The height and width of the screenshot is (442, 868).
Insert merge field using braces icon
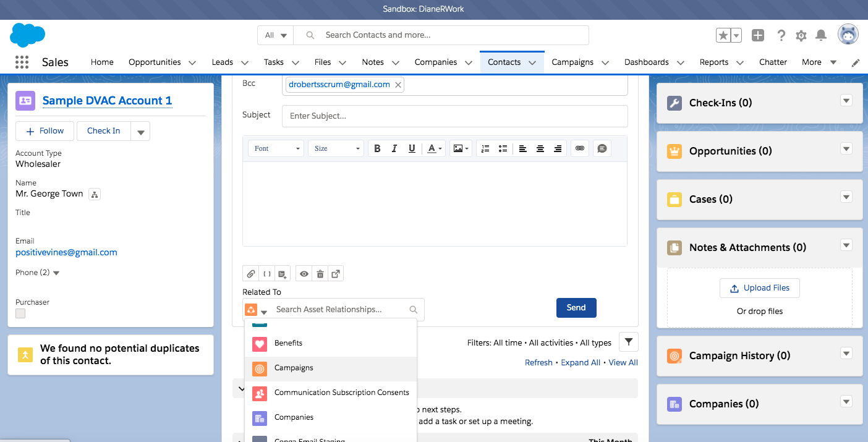[267, 274]
